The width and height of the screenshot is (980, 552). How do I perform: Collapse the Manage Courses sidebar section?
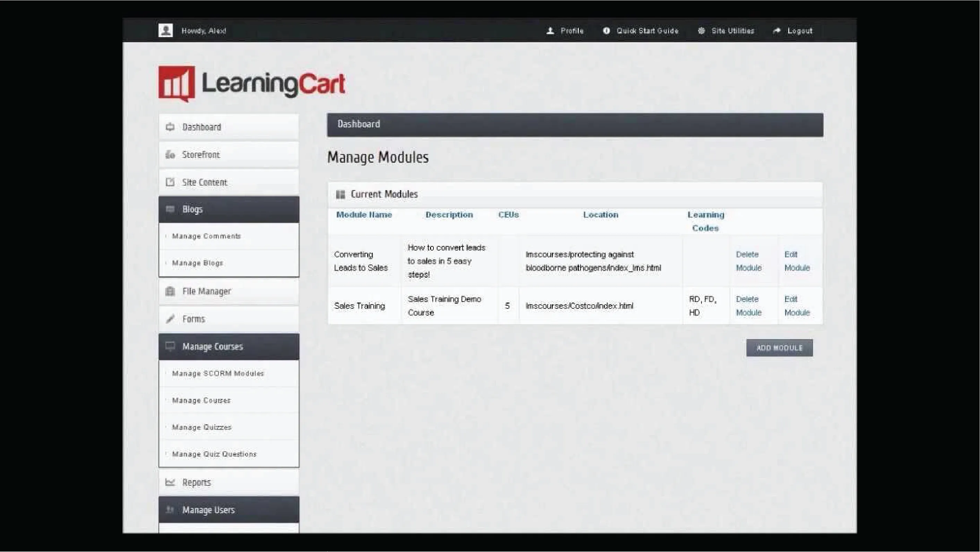click(x=229, y=347)
